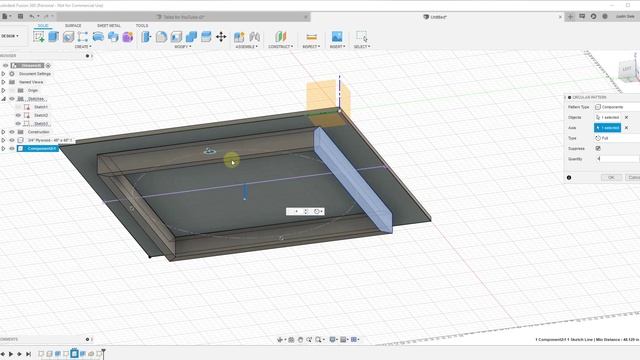The image size is (640, 360).
Task: Toggle visibility of 3/4" Plywood component
Action: click(12, 140)
